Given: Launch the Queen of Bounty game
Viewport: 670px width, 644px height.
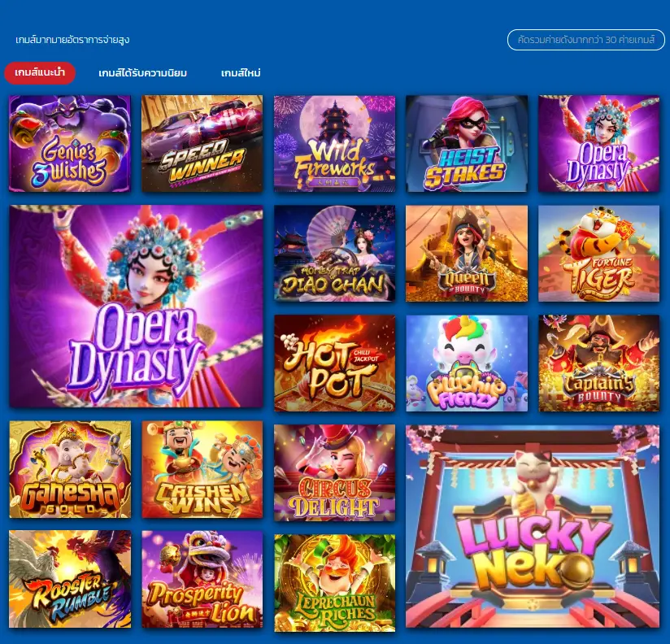Looking at the screenshot, I should pyautogui.click(x=467, y=254).
